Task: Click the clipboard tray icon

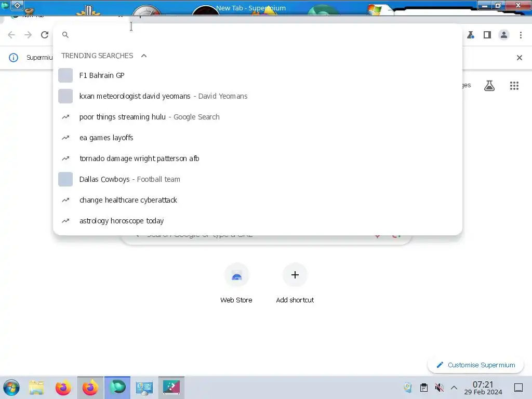Action: (x=424, y=388)
